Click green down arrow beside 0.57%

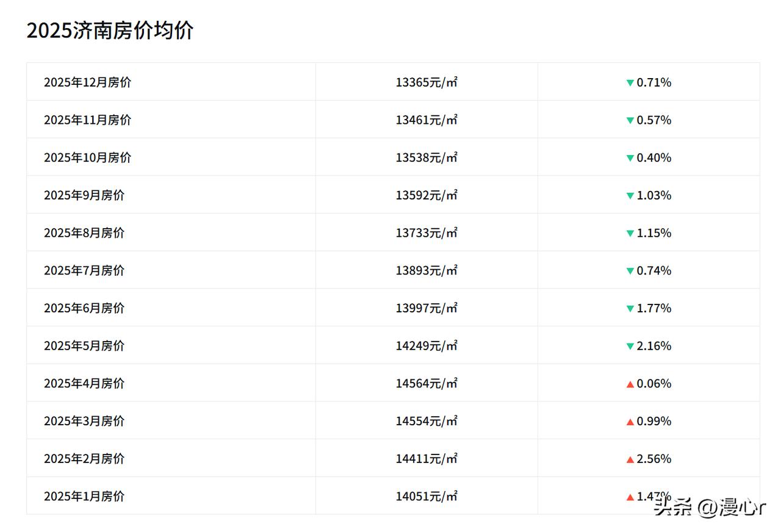pos(630,121)
